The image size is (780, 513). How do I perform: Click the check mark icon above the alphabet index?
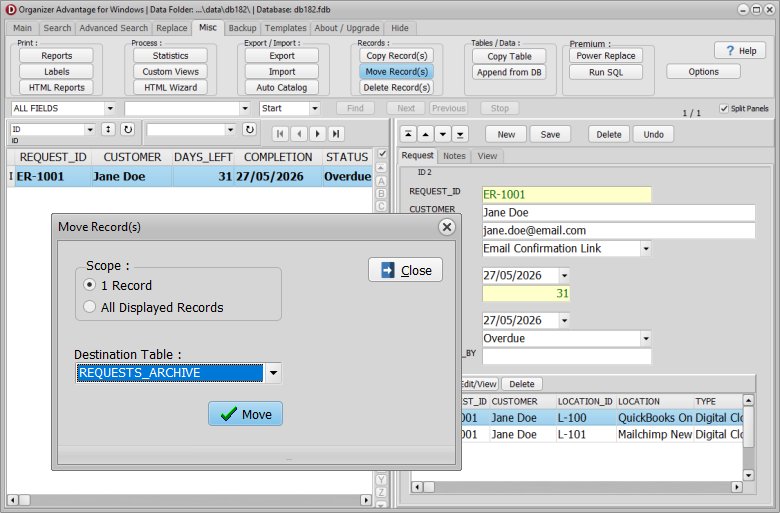tap(382, 154)
